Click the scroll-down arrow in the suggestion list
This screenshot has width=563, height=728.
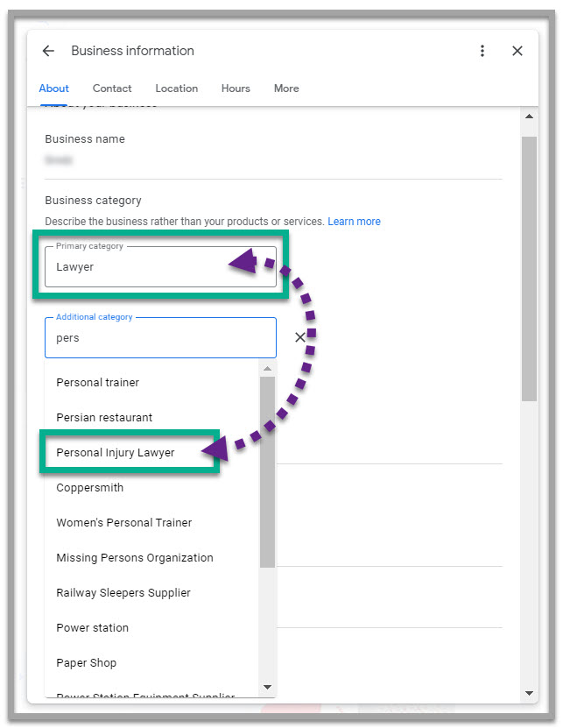[x=268, y=687]
